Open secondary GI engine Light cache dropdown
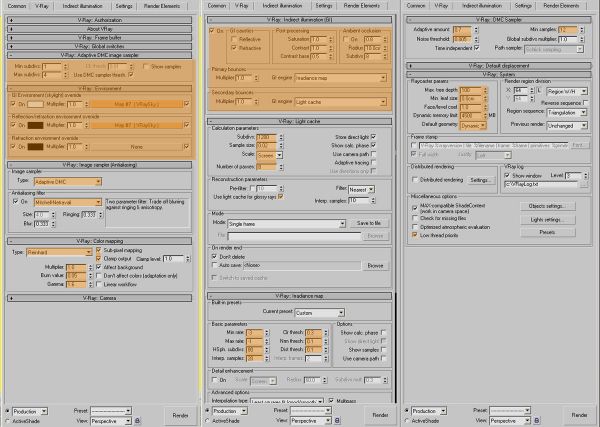Image resolution: width=600 pixels, height=427 pixels. pyautogui.click(x=340, y=102)
